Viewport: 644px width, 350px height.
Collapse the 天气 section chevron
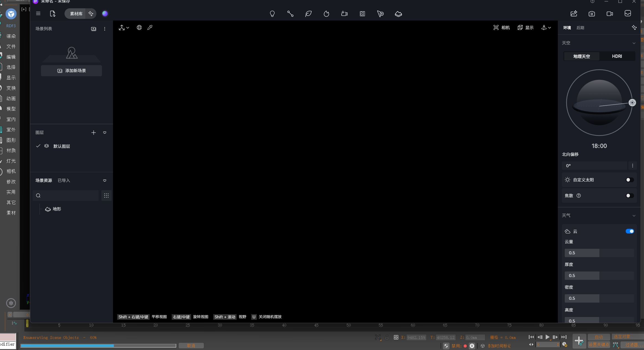(x=634, y=215)
